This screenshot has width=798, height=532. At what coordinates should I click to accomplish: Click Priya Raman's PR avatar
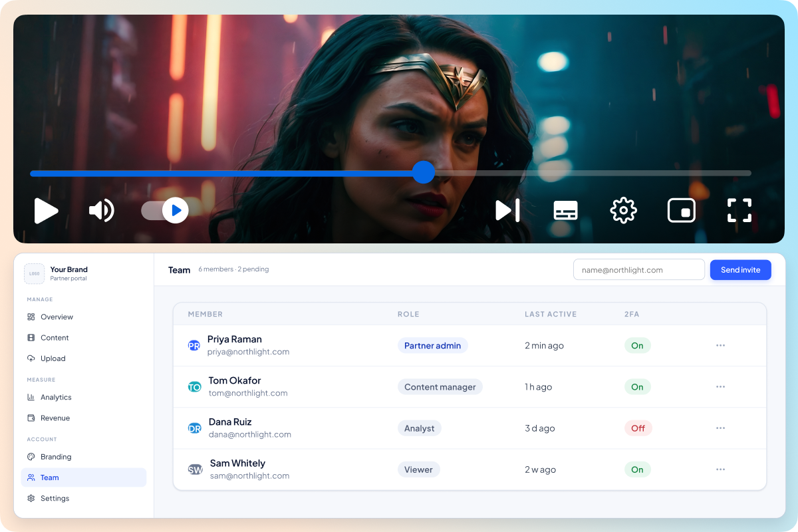[194, 346]
